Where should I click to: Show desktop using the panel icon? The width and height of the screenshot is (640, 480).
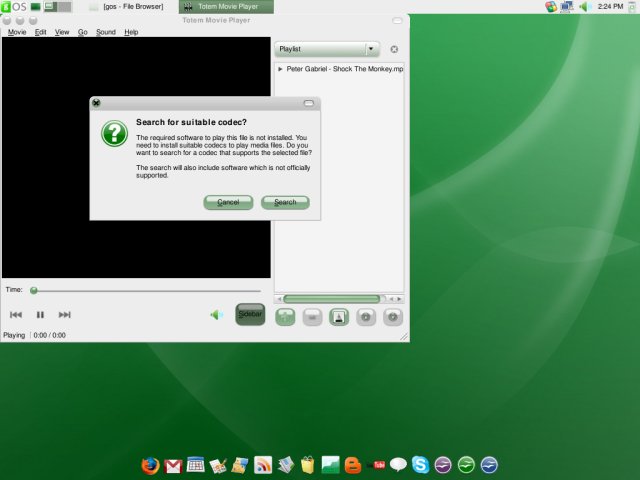[36, 7]
